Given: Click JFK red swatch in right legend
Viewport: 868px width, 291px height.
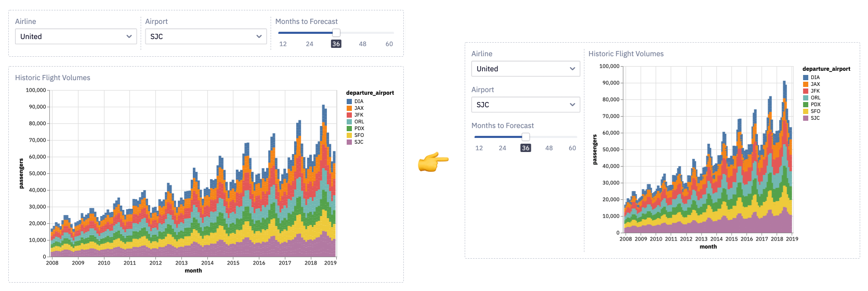Looking at the screenshot, I should pos(806,91).
